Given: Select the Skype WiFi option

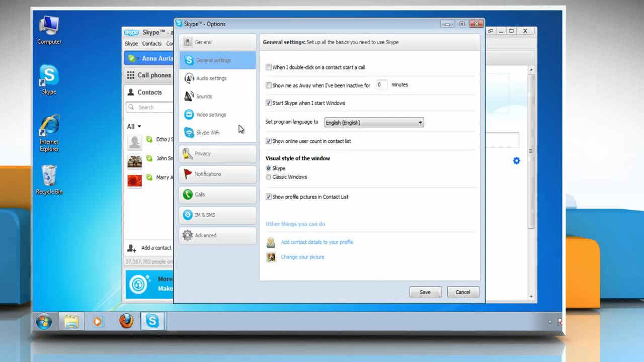Looking at the screenshot, I should point(208,132).
